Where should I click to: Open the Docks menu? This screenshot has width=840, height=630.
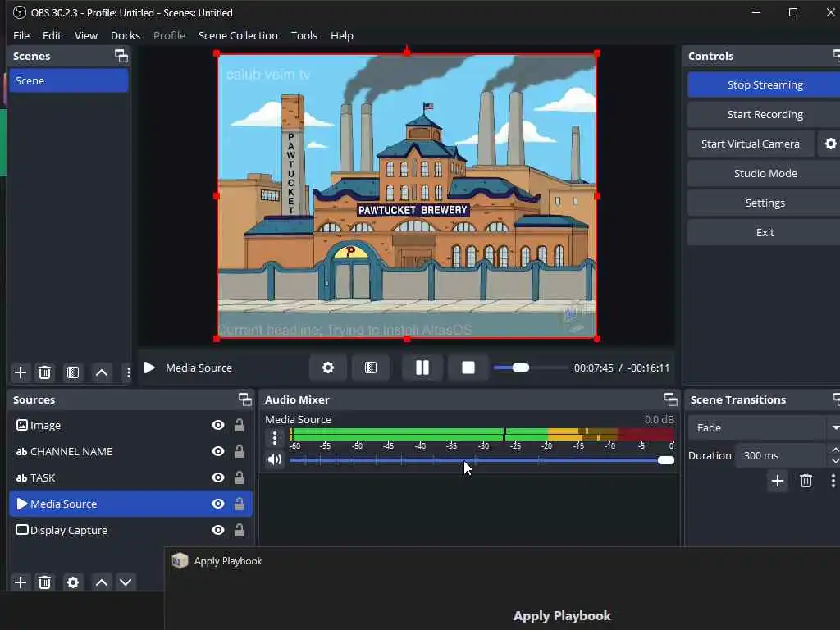[x=126, y=35]
